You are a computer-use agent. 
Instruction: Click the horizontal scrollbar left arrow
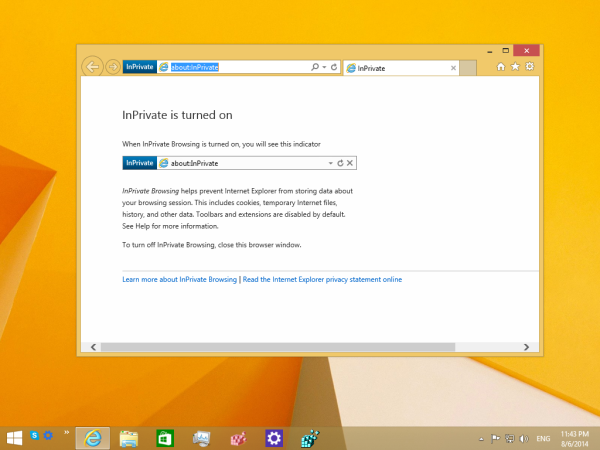pyautogui.click(x=93, y=347)
